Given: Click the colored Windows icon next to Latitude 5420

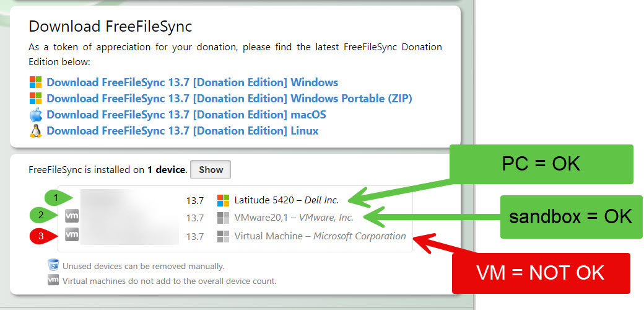Looking at the screenshot, I should tap(223, 200).
